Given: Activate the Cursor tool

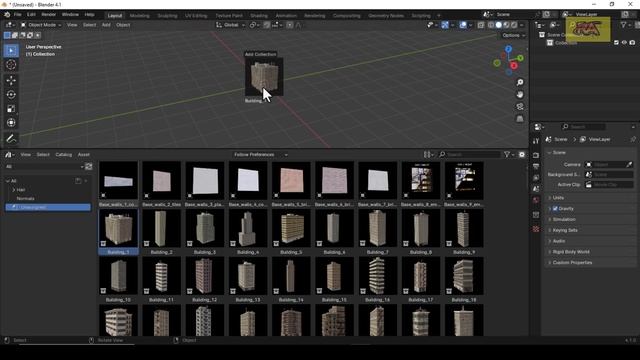Looking at the screenshot, I should point(11,64).
